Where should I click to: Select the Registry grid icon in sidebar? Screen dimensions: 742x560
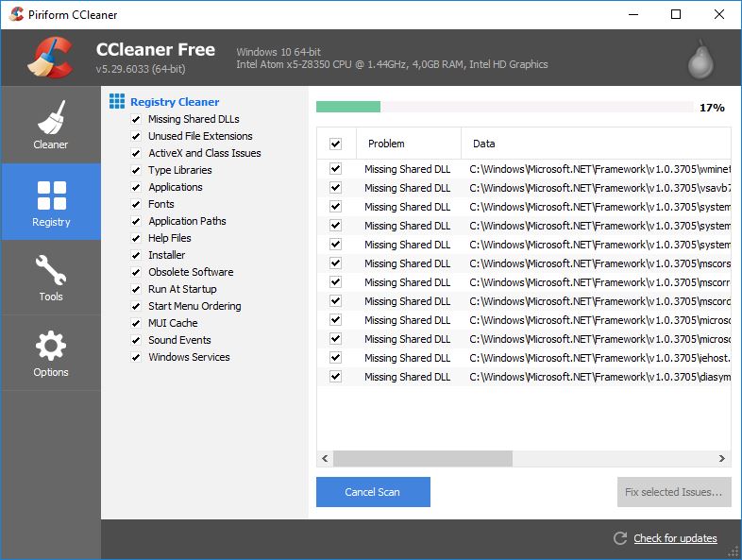coord(52,195)
